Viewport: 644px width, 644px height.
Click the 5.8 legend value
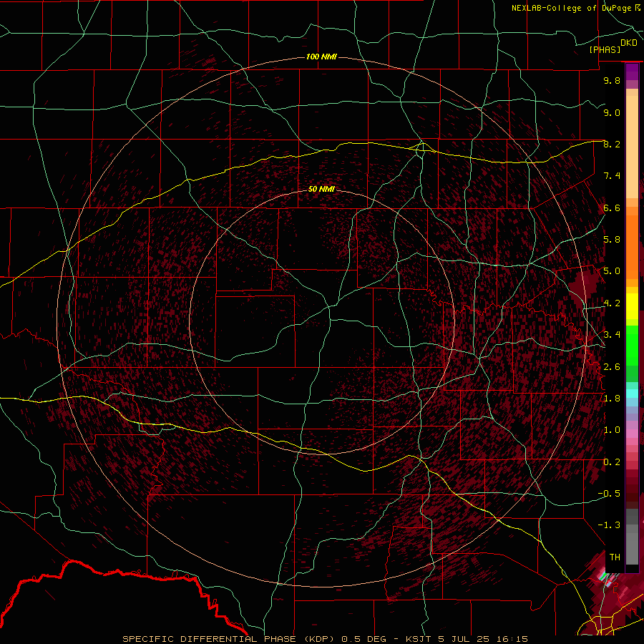pyautogui.click(x=612, y=240)
